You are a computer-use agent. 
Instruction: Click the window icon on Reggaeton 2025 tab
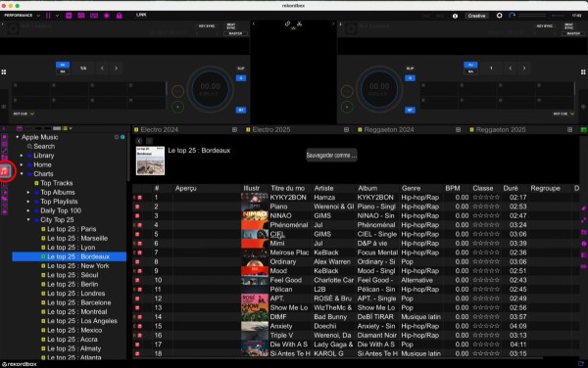click(569, 129)
